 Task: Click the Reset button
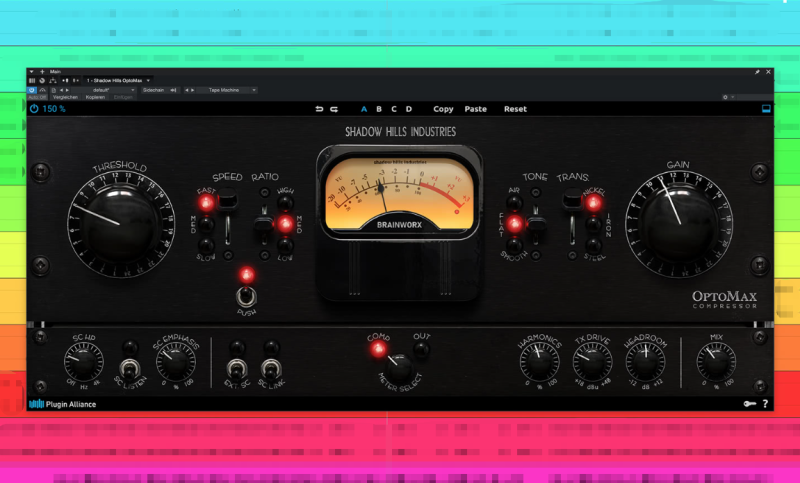[515, 109]
